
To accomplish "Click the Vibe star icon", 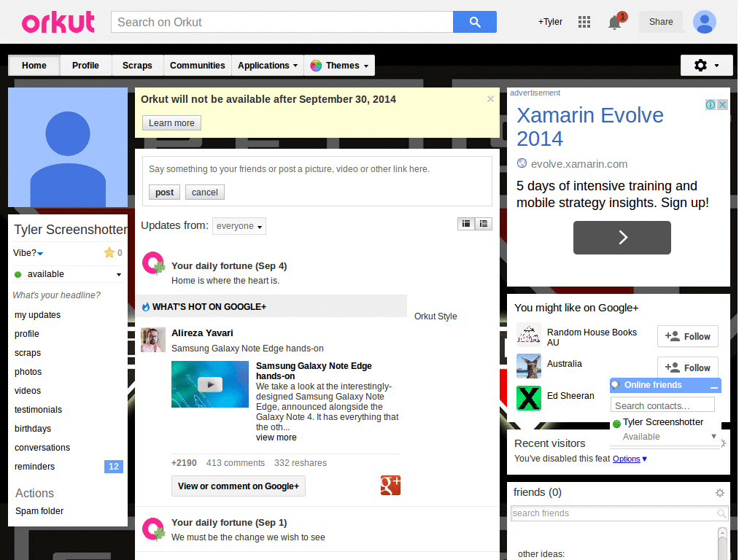I will point(109,252).
